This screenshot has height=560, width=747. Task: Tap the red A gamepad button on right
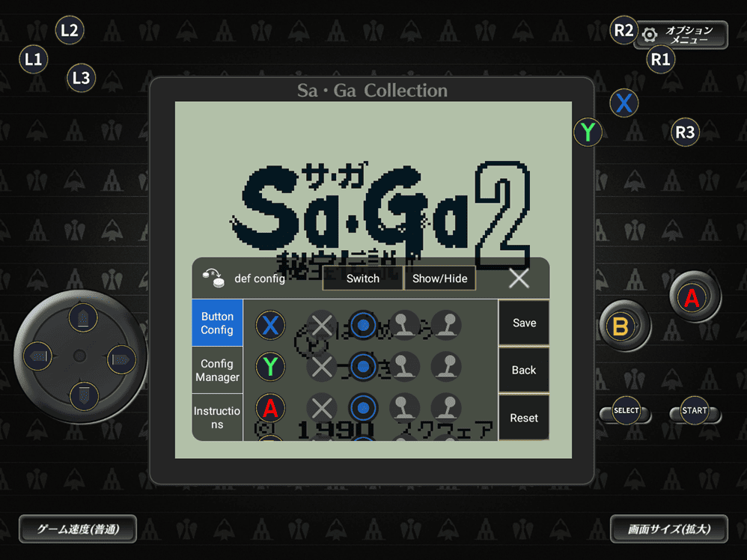[x=692, y=298]
